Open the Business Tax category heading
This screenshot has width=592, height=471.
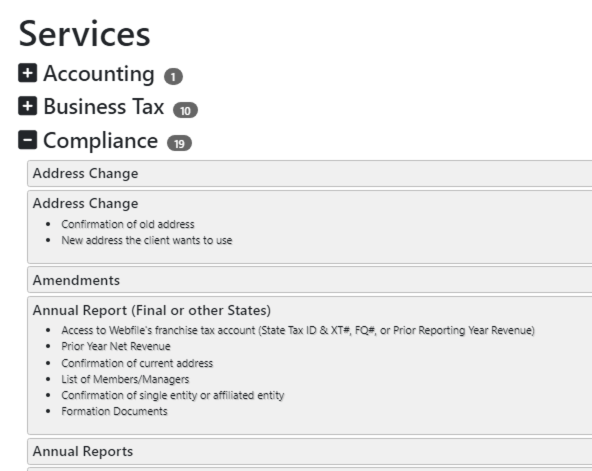104,106
